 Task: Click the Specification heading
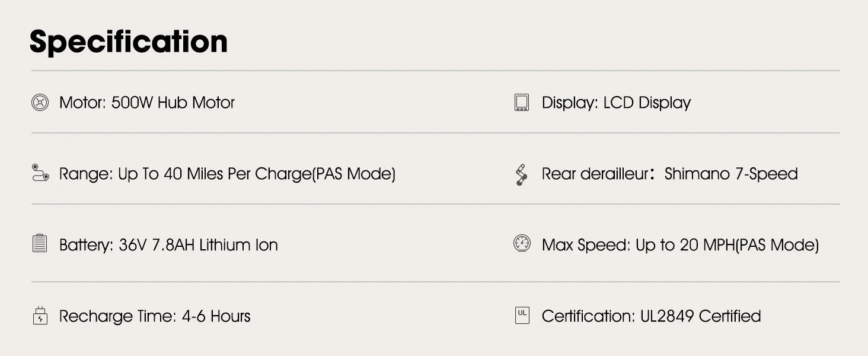point(129,42)
